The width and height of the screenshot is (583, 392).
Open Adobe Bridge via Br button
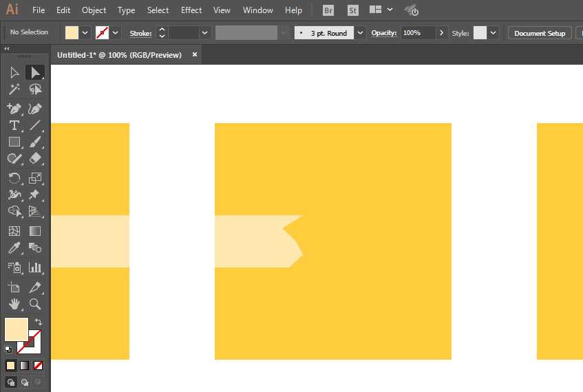[328, 10]
